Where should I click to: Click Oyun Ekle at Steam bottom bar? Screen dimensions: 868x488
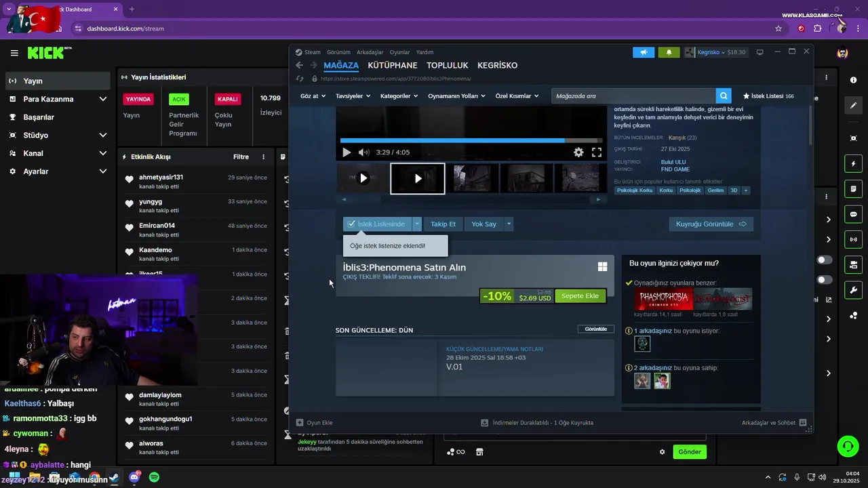point(315,422)
